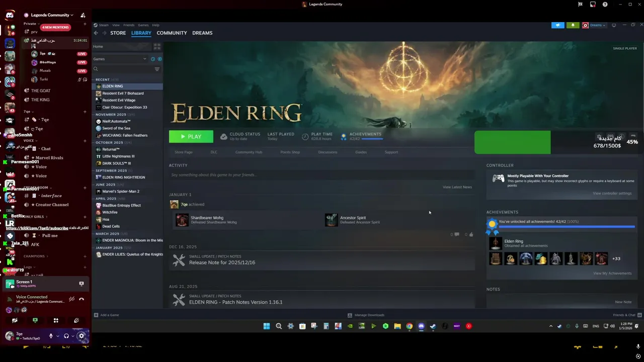Select Clair Obscur: Expedition 33 in library

(124, 107)
